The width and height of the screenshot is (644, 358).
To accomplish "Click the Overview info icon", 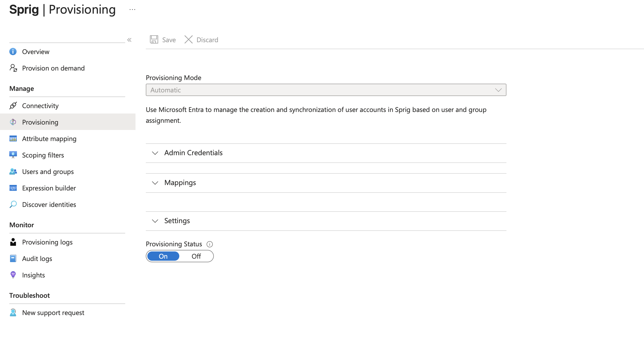I will click(x=13, y=52).
